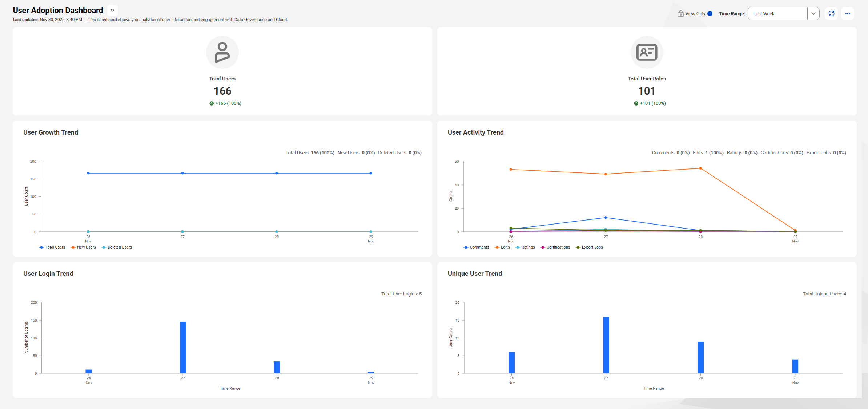Toggle Comments legend series
Screen dimensions: 868x409
tap(476, 247)
